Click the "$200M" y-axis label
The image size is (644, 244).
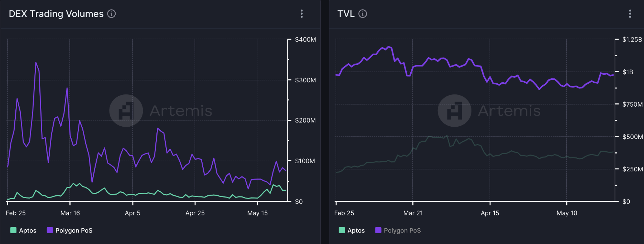(305, 121)
